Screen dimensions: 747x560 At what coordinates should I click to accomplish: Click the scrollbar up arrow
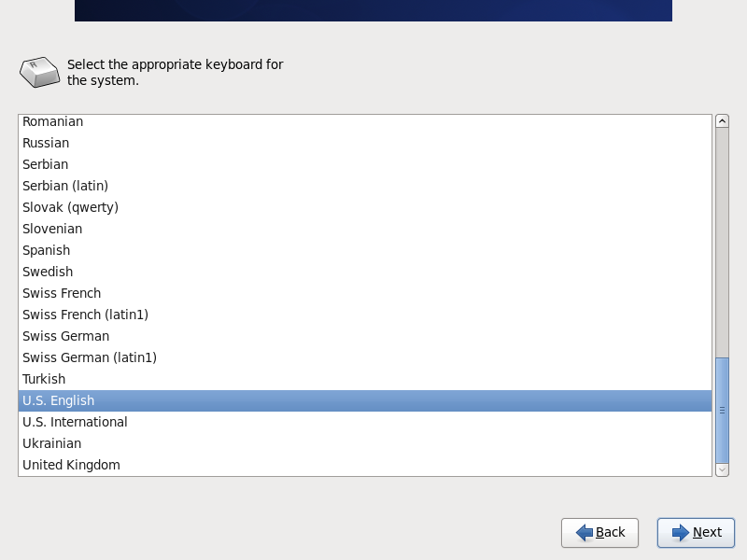(722, 121)
